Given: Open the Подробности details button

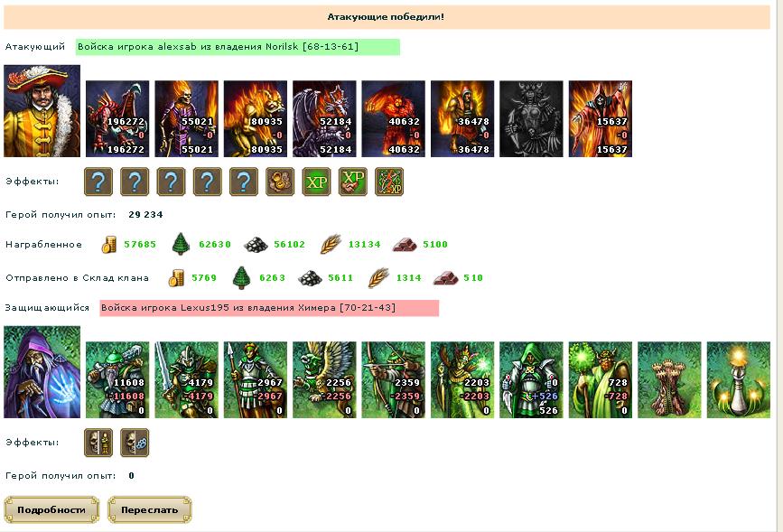Looking at the screenshot, I should pyautogui.click(x=51, y=509).
